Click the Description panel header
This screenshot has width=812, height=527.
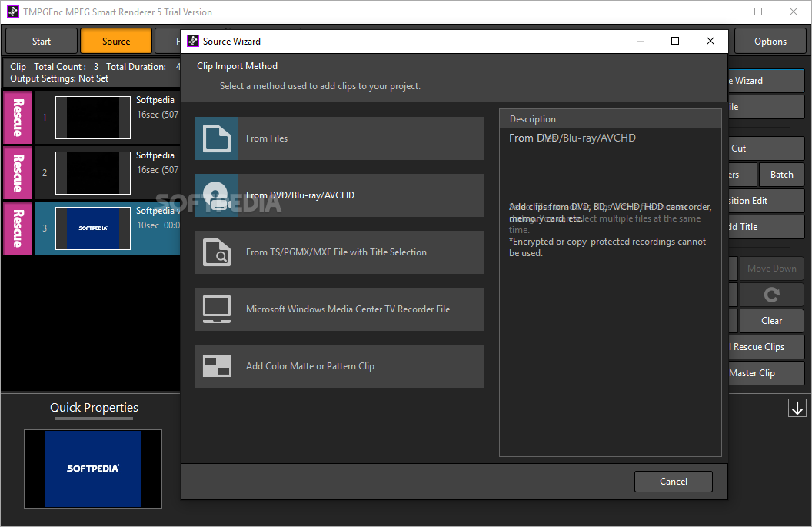pyautogui.click(x=610, y=118)
